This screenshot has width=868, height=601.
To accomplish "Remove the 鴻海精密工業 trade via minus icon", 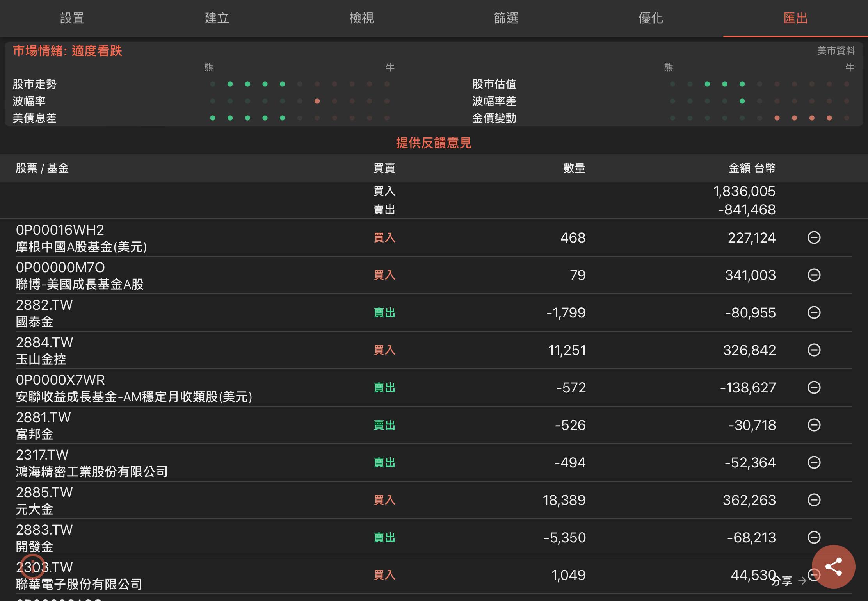I will point(814,462).
